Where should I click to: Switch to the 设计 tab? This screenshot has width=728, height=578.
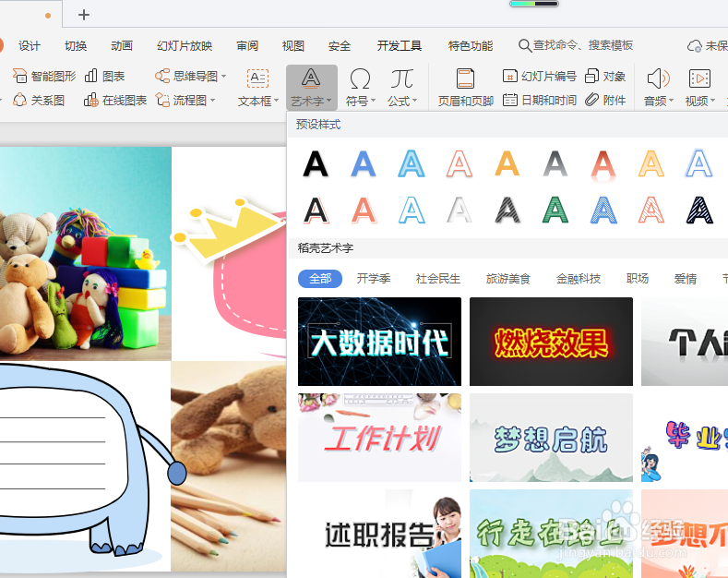pyautogui.click(x=30, y=46)
